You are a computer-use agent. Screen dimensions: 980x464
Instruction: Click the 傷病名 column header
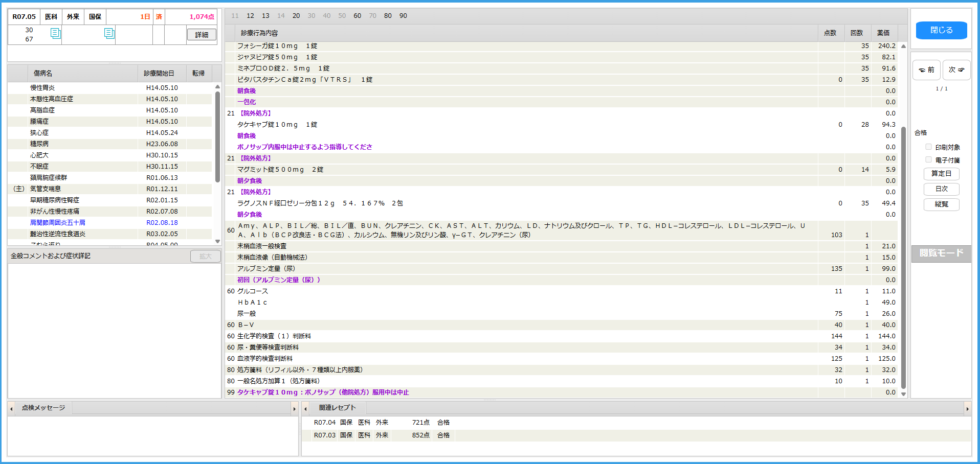82,74
